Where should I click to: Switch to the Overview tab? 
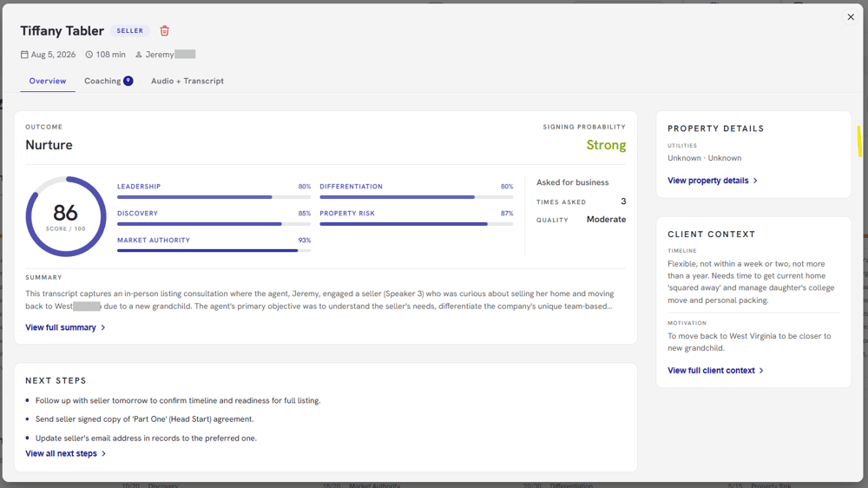(48, 81)
